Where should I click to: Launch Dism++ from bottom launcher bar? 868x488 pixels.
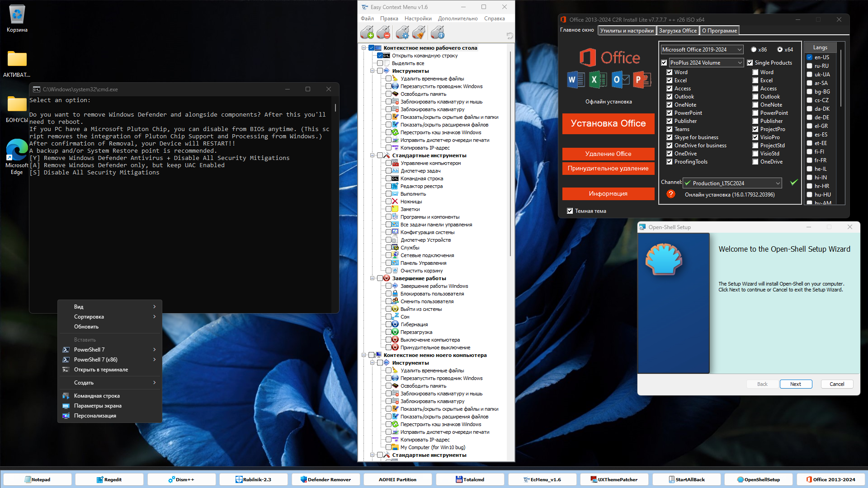click(181, 479)
